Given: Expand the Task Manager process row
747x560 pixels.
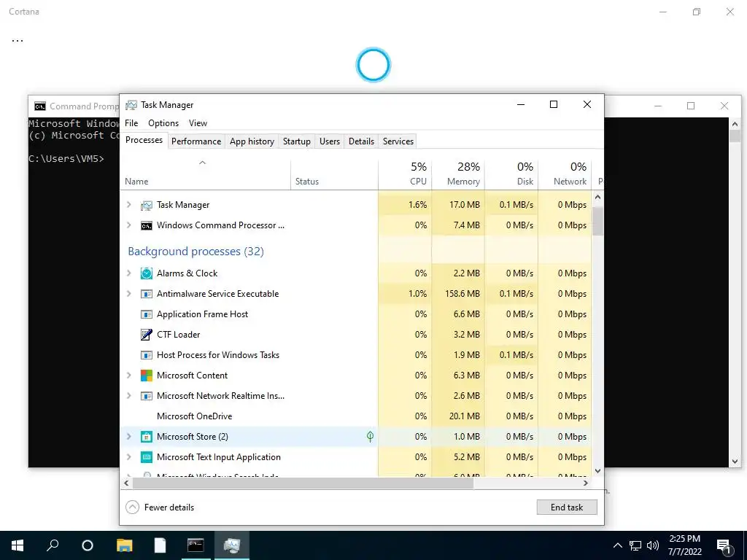Looking at the screenshot, I should [x=128, y=205].
